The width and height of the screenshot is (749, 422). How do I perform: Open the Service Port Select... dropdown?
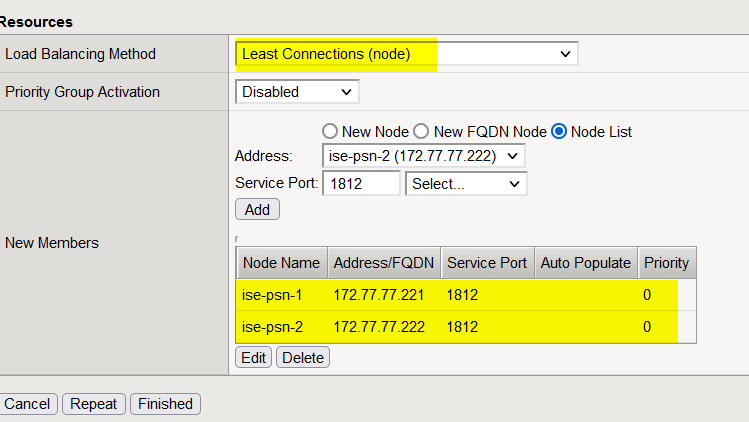[466, 184]
